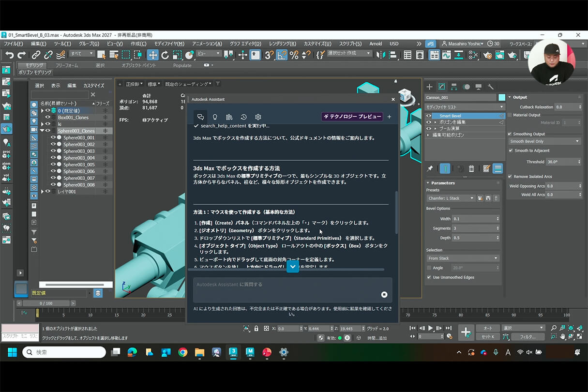Click the scroll-down chevron button in Assistant
Image resolution: width=588 pixels, height=392 pixels.
tap(293, 267)
